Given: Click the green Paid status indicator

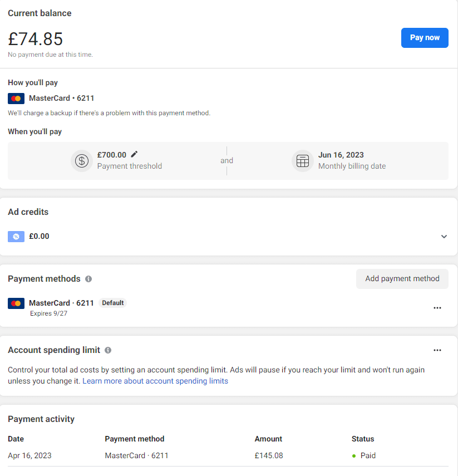Looking at the screenshot, I should 354,456.
